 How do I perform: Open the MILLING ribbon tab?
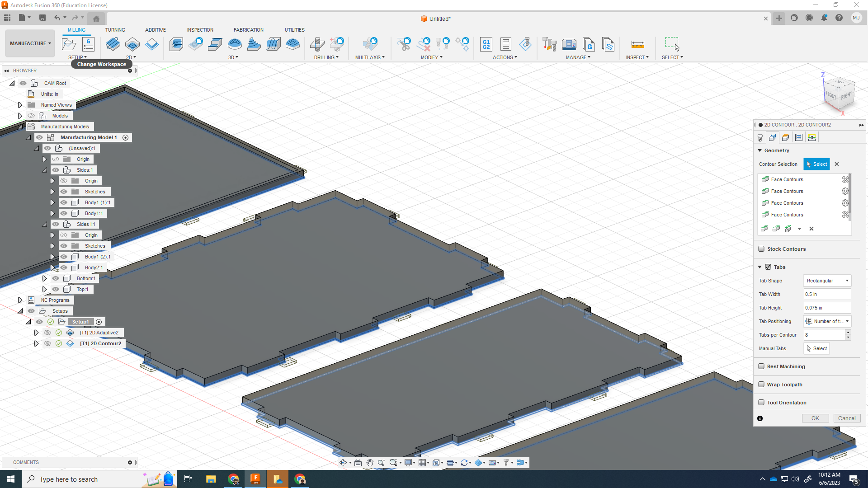(x=75, y=30)
